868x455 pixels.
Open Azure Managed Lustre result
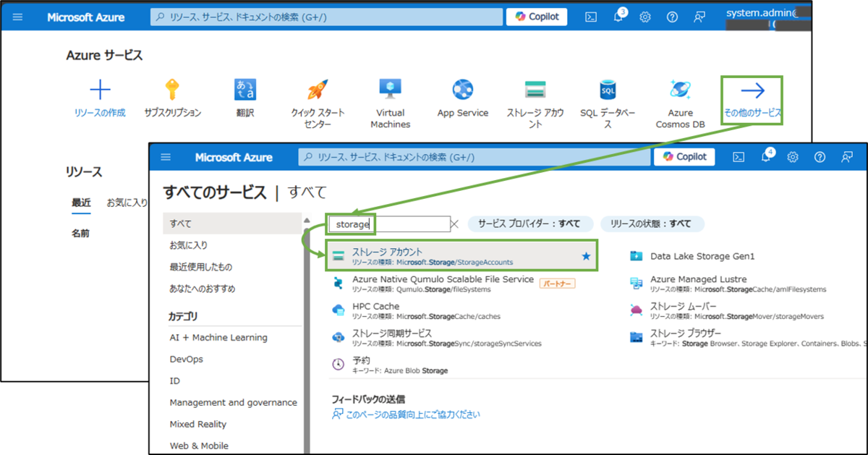[x=699, y=279]
